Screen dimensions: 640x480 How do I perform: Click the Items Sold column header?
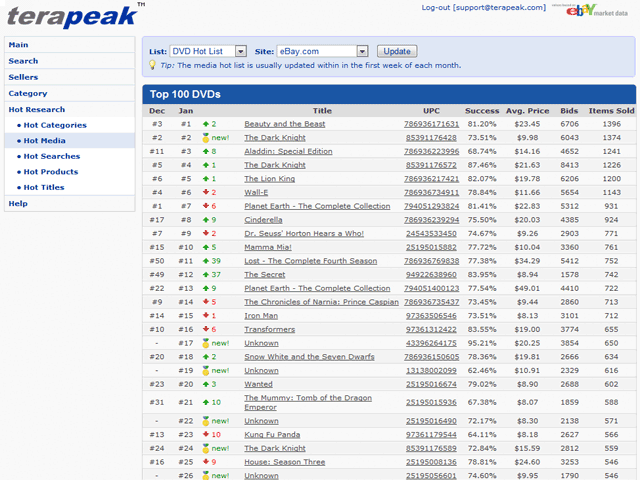pyautogui.click(x=611, y=111)
